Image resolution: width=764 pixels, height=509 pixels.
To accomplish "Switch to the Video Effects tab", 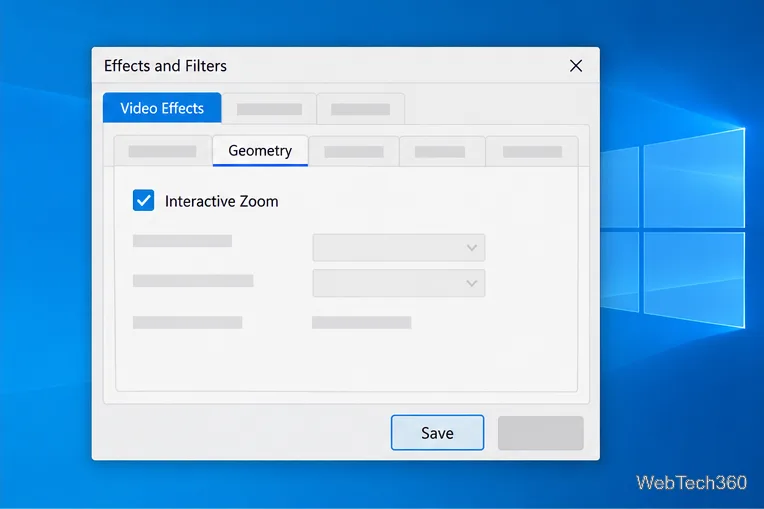I will [x=162, y=108].
